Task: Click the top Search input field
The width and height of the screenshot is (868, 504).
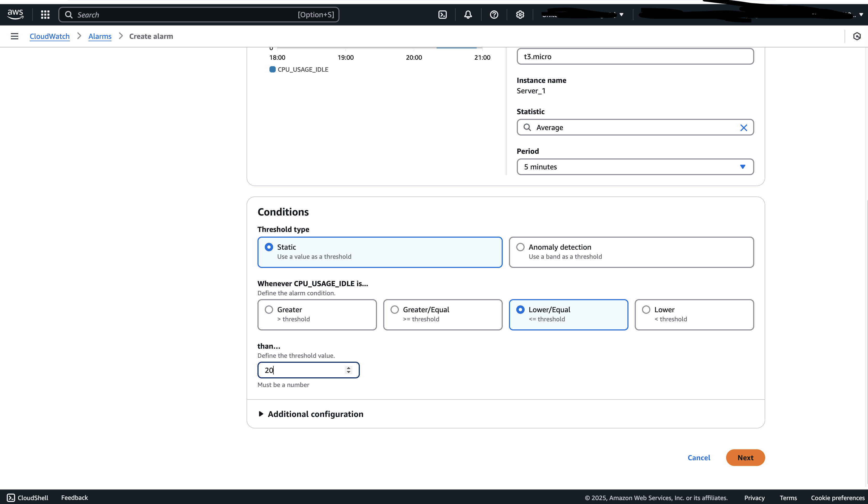Action: tap(199, 15)
